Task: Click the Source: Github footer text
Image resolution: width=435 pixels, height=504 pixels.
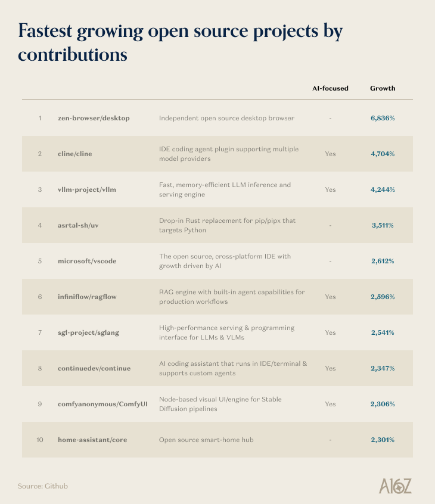Action: pos(43,486)
